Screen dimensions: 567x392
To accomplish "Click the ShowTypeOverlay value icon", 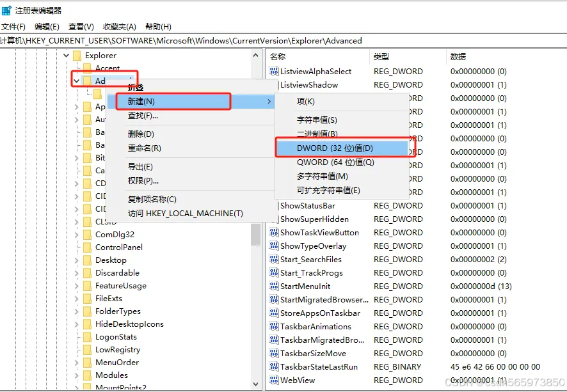I will pos(274,246).
